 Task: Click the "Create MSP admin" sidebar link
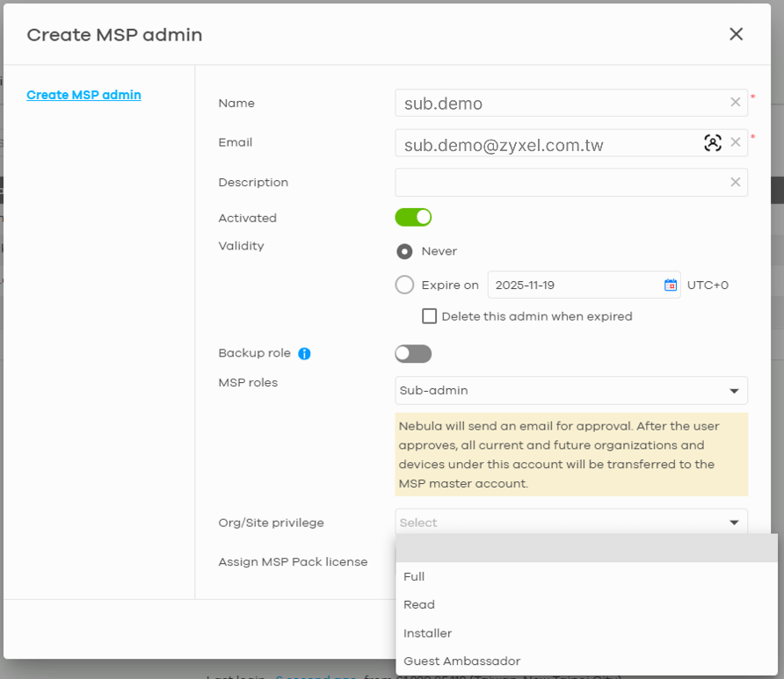(83, 95)
